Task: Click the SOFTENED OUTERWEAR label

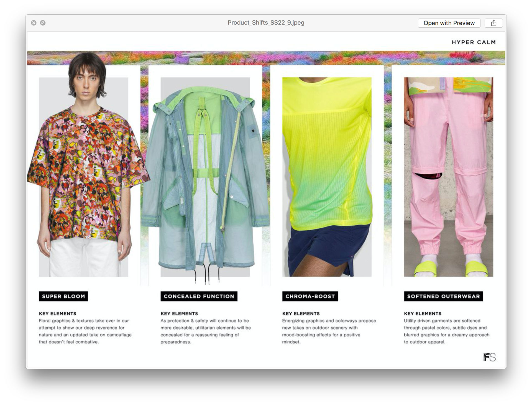Action: pos(443,296)
